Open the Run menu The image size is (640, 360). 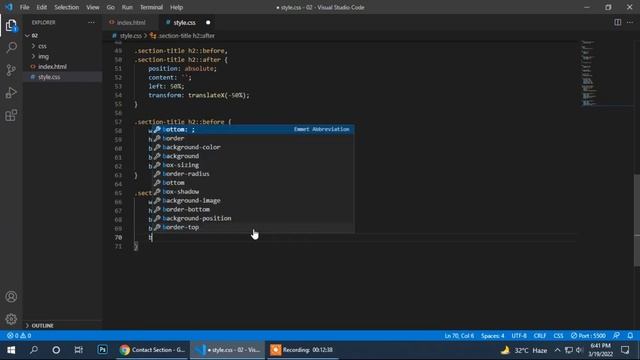127,7
